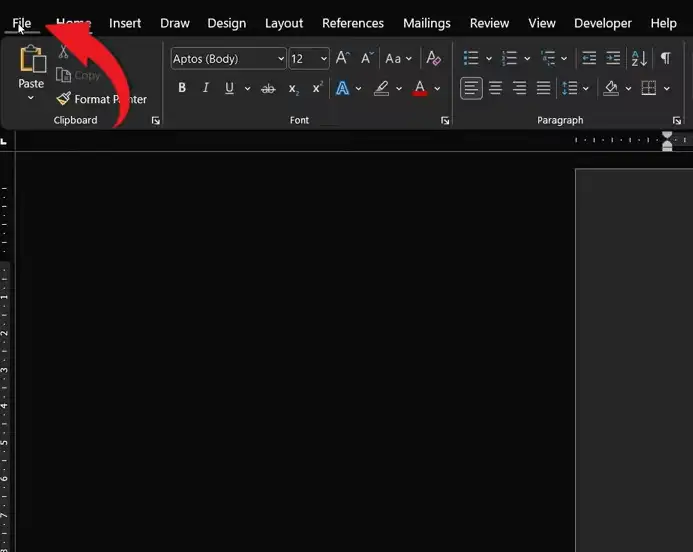693x552 pixels.
Task: Shrink font size with smaller A icon
Action: (366, 58)
